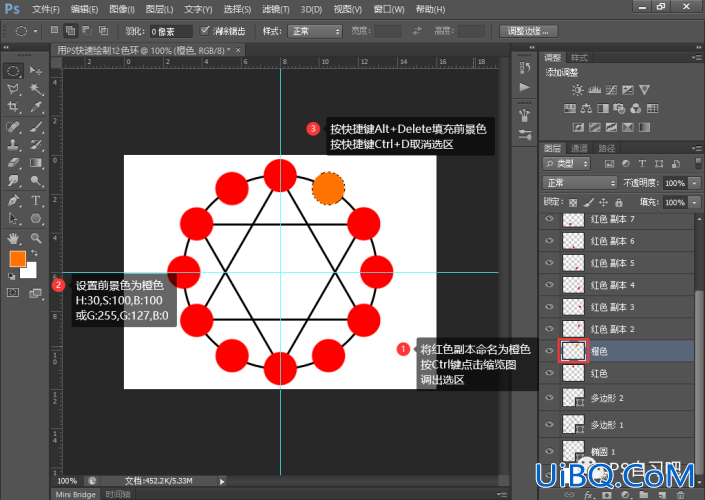Viewport: 705px width, 500px height.
Task: Open the 滤镜(T) menu
Action: [x=276, y=9]
